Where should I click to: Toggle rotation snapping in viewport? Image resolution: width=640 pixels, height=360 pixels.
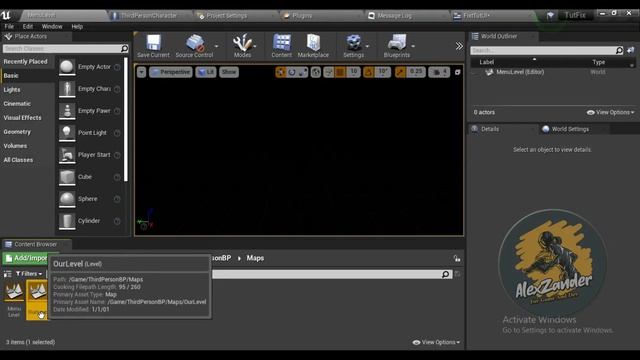[369, 72]
